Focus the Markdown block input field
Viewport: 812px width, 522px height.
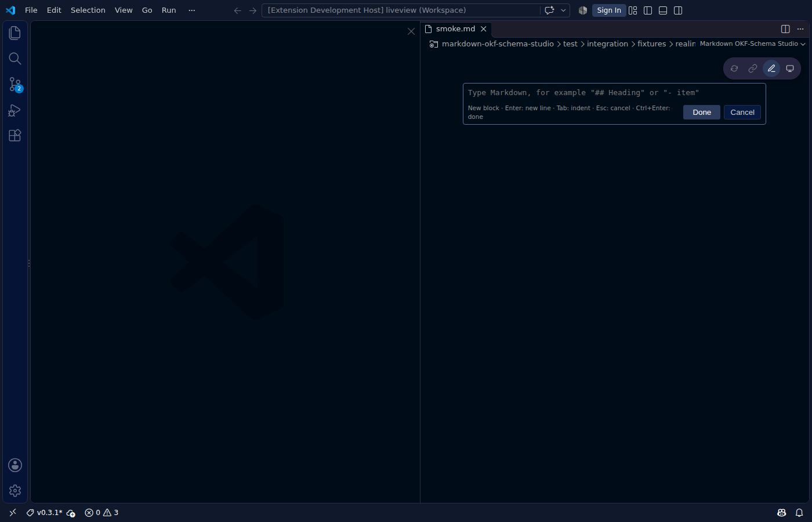pyautogui.click(x=614, y=93)
